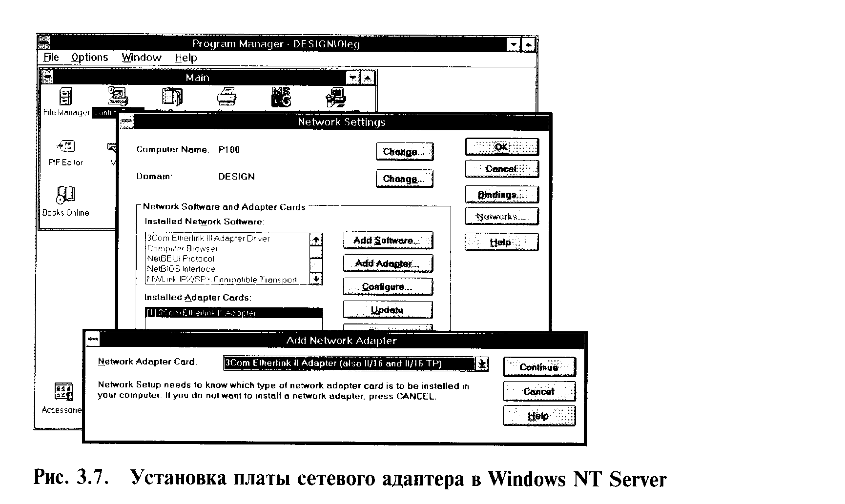Open the File menu in Program Manager
Viewport: 845px width, 504px height.
coord(51,58)
